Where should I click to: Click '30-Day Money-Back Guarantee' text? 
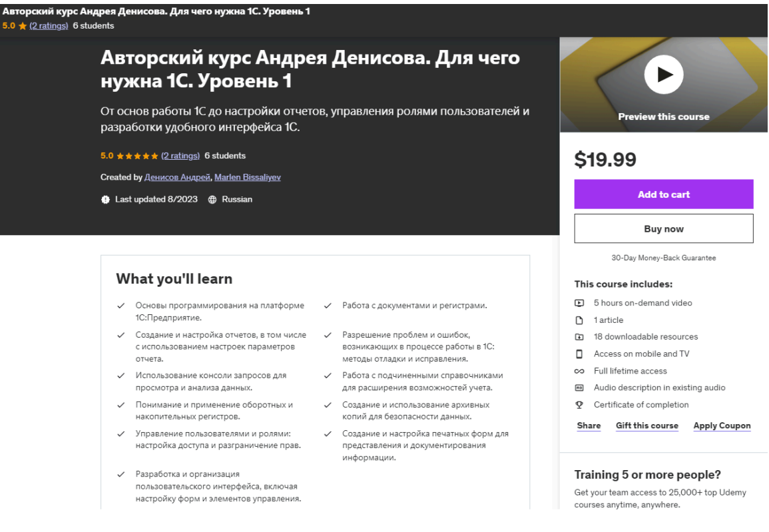click(x=664, y=258)
